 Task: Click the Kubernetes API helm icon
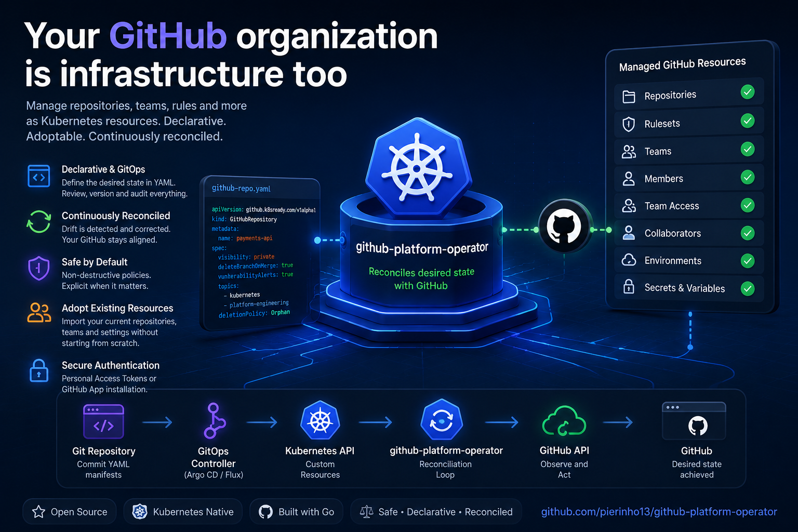pyautogui.click(x=320, y=421)
